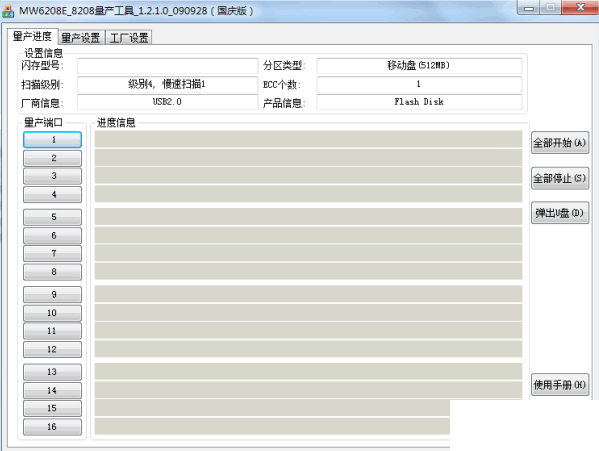Select port button 3
The width and height of the screenshot is (599, 451).
click(x=52, y=176)
